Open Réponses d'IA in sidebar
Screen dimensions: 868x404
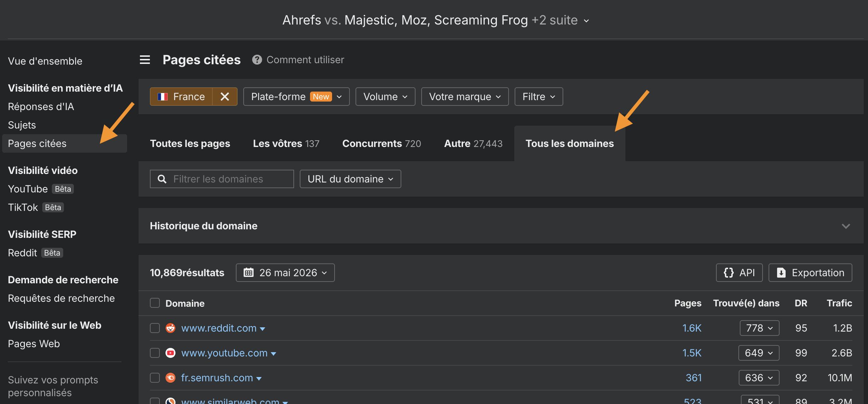pos(41,107)
